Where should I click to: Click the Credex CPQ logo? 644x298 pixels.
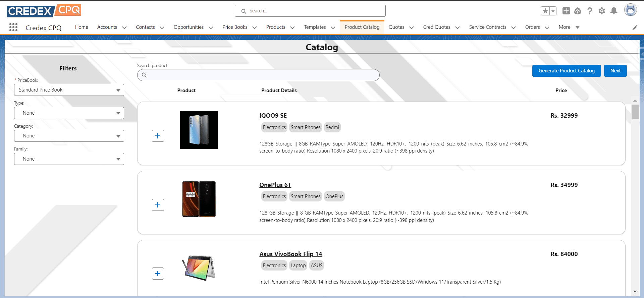pyautogui.click(x=44, y=11)
